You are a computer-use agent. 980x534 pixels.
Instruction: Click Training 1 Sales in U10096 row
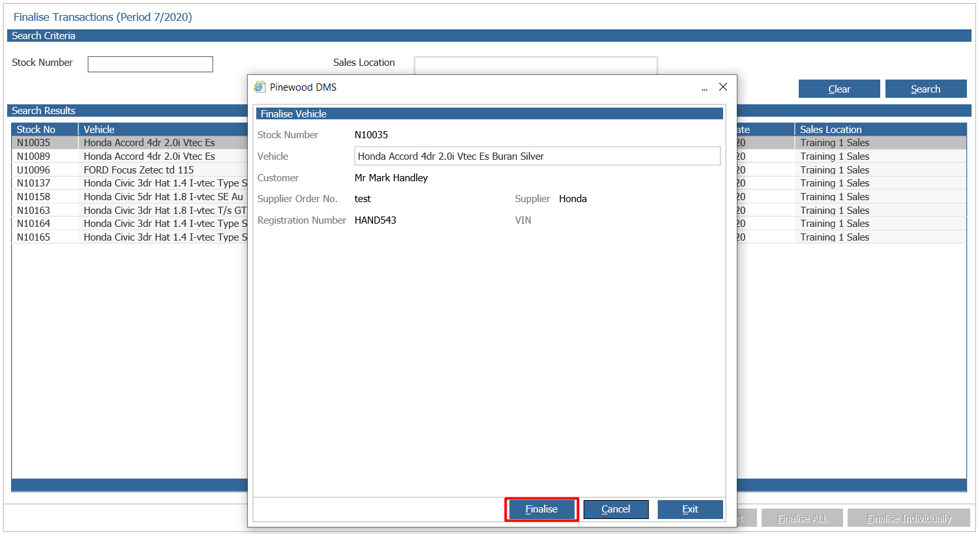(835, 170)
